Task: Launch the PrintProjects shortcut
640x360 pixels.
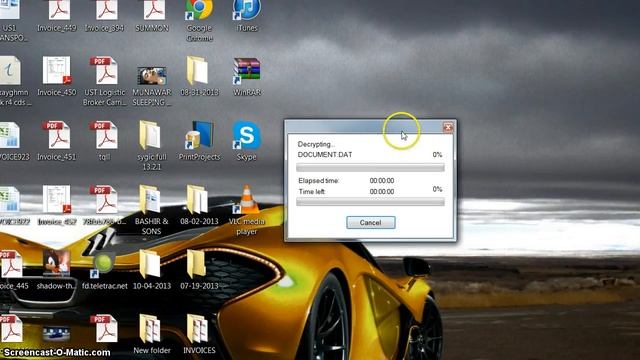Action: pos(199,135)
